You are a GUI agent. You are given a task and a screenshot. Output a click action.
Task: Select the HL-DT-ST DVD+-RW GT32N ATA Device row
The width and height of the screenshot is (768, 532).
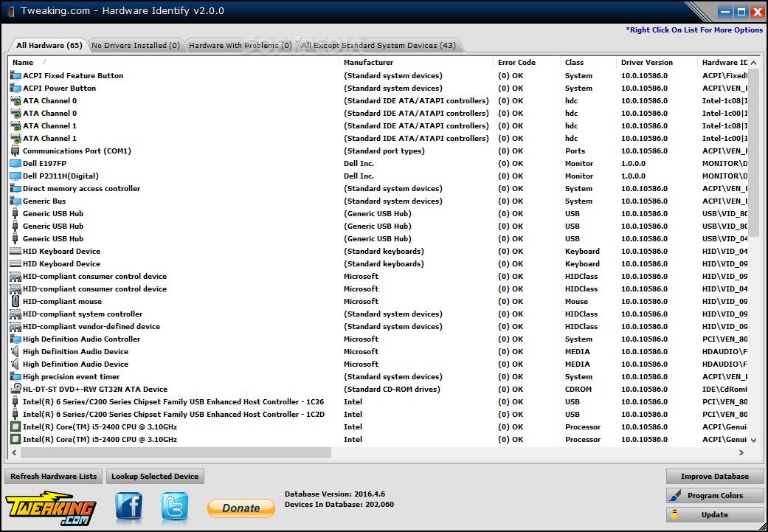(x=378, y=389)
